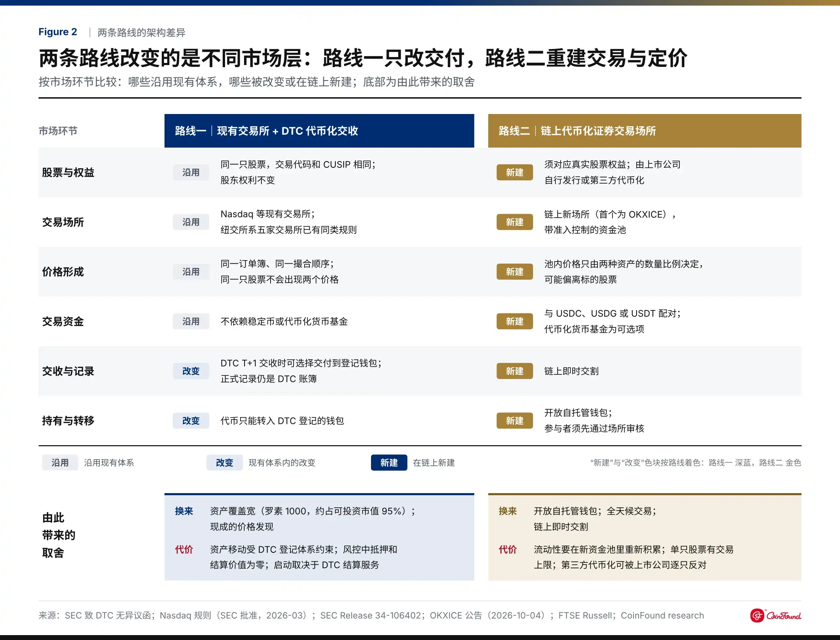The height and width of the screenshot is (640, 840).
Task: Click the 由此带来的取舍 section label
Action: [x=59, y=535]
